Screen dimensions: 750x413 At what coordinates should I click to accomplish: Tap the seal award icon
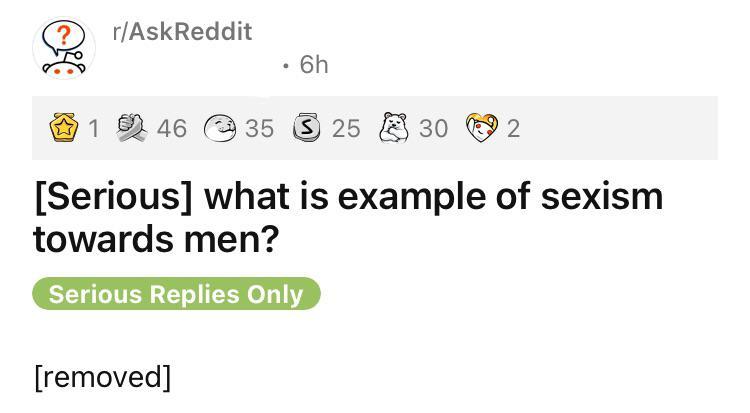coord(219,128)
